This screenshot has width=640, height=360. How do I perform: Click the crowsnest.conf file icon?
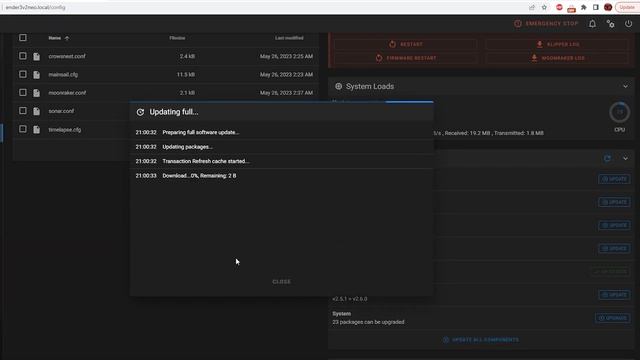click(37, 56)
